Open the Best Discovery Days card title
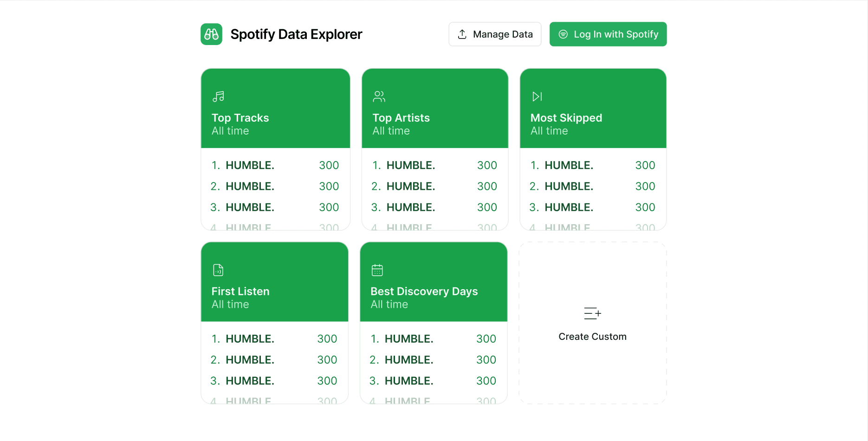Screen dimensions: 868x441 (424, 292)
